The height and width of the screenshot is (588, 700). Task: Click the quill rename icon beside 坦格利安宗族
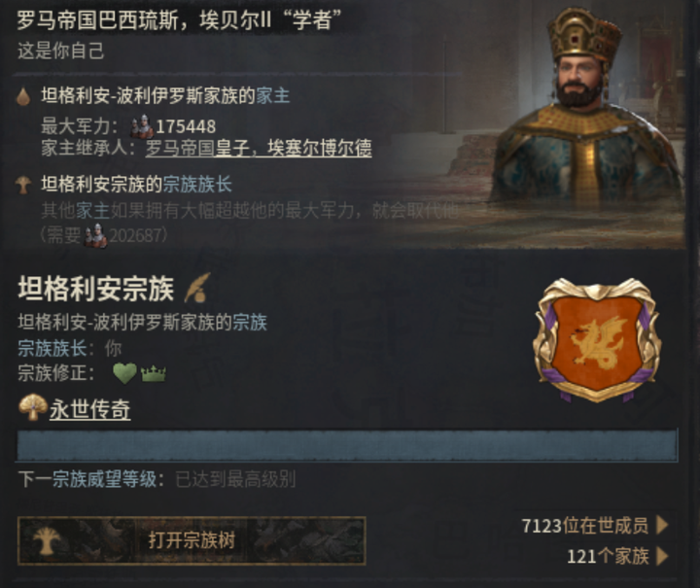coord(197,288)
